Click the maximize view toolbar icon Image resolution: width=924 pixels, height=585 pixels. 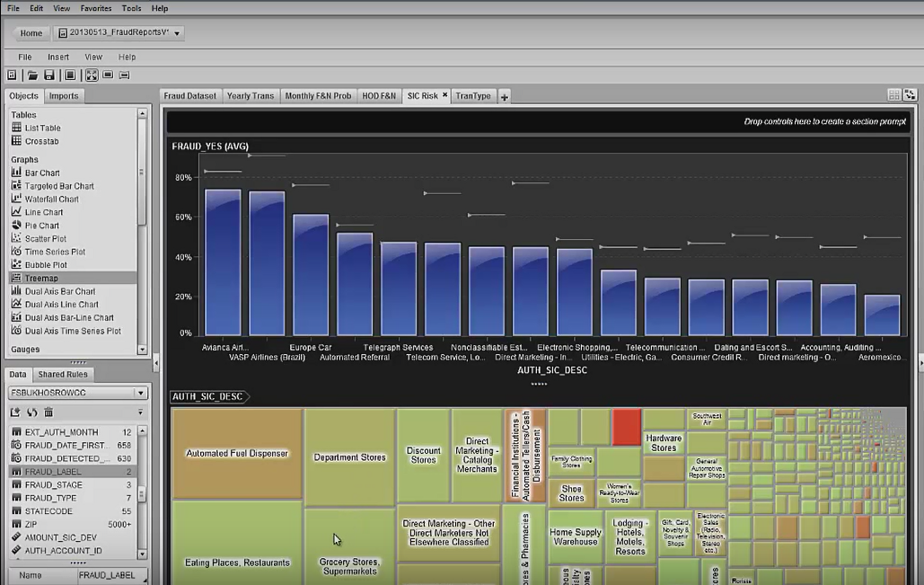click(x=91, y=75)
